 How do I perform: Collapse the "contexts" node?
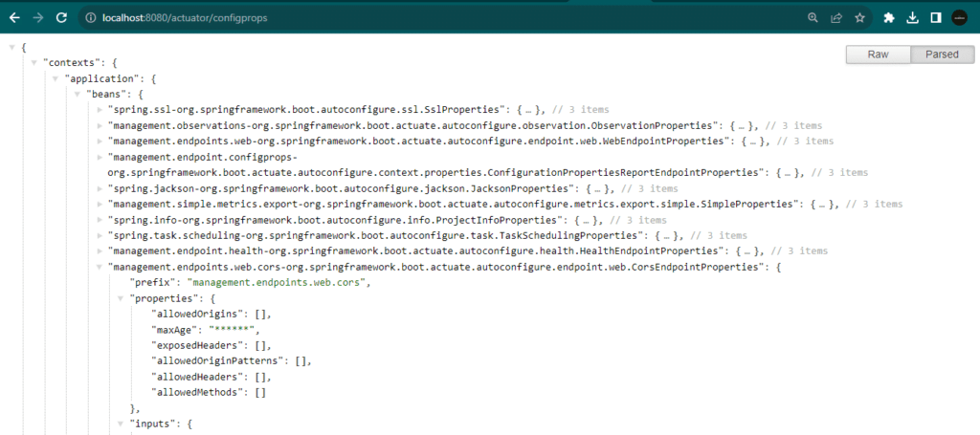point(33,63)
